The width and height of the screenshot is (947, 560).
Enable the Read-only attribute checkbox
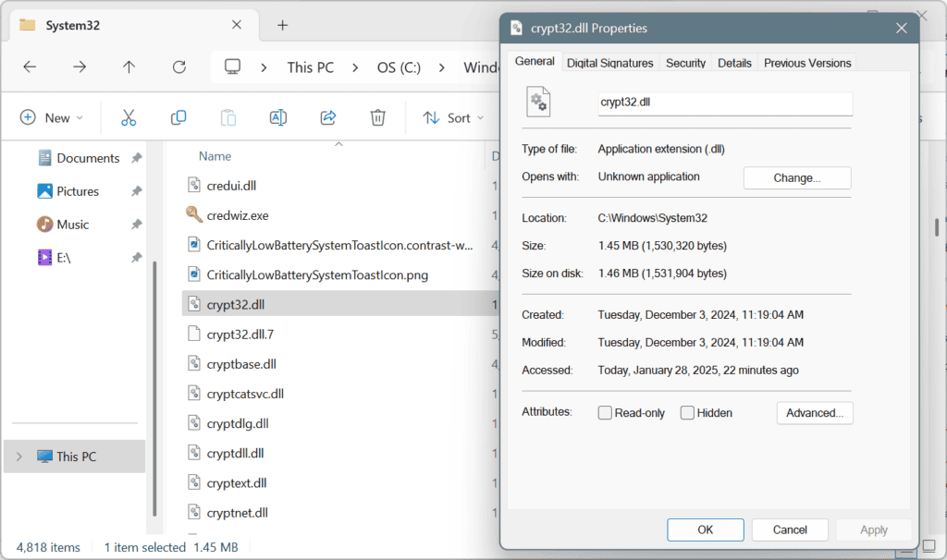pyautogui.click(x=606, y=412)
